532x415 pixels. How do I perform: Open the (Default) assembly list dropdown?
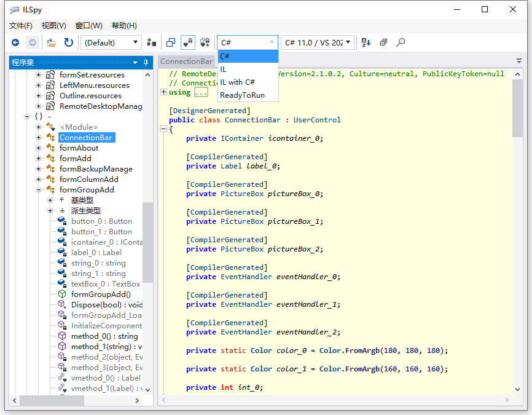[111, 42]
